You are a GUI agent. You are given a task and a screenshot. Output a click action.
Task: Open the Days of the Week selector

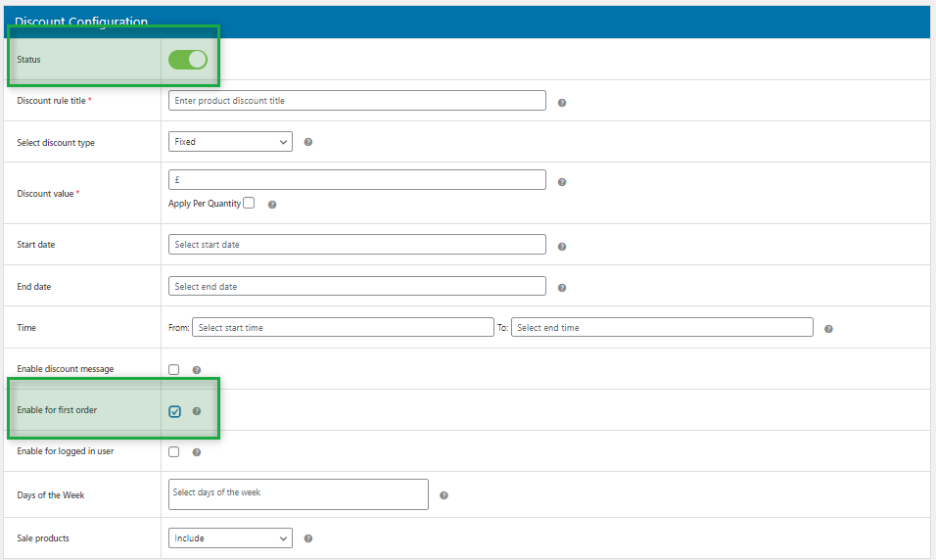click(299, 494)
